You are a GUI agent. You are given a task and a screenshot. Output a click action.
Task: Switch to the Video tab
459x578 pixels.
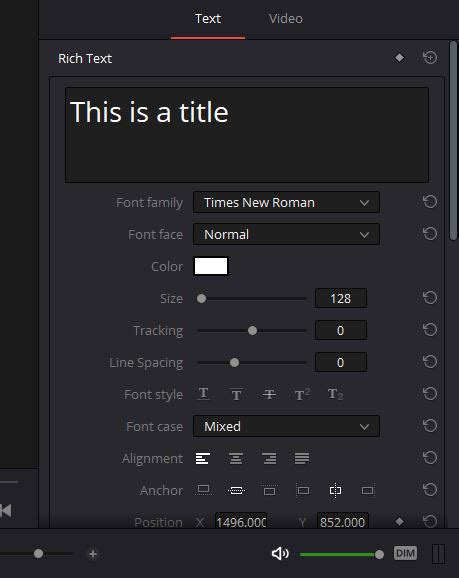[x=286, y=18]
